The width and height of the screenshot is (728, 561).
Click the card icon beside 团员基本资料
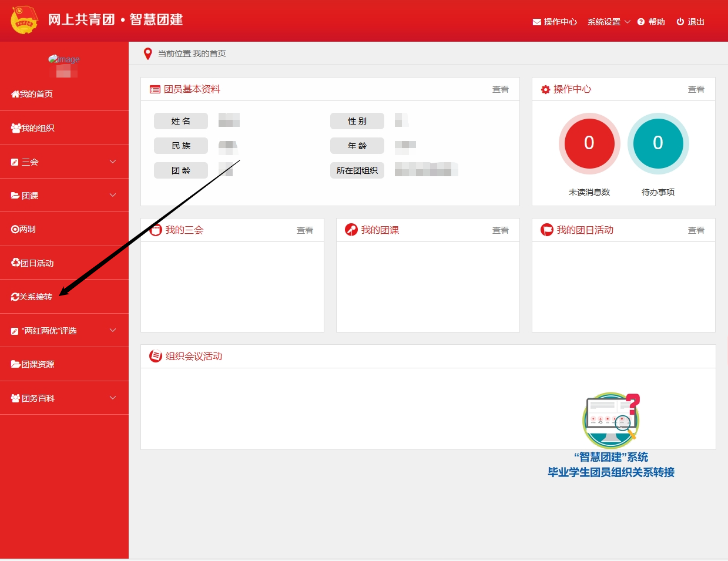pyautogui.click(x=155, y=89)
